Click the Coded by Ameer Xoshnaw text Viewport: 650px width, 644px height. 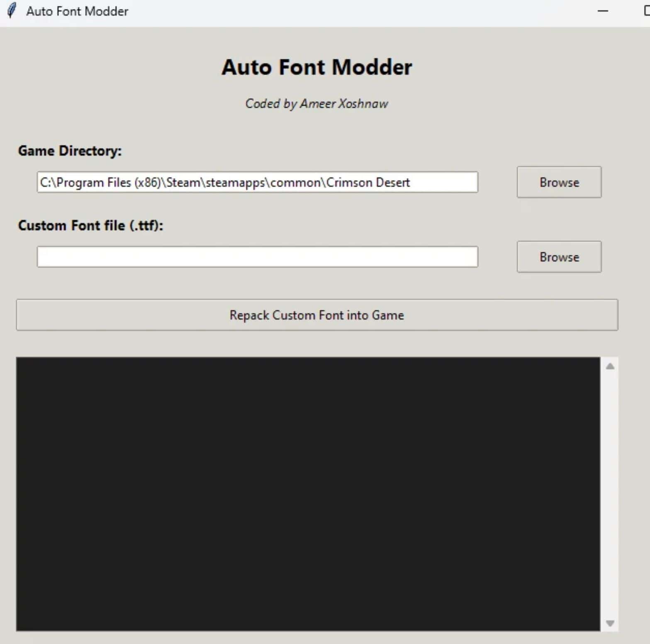tap(317, 104)
